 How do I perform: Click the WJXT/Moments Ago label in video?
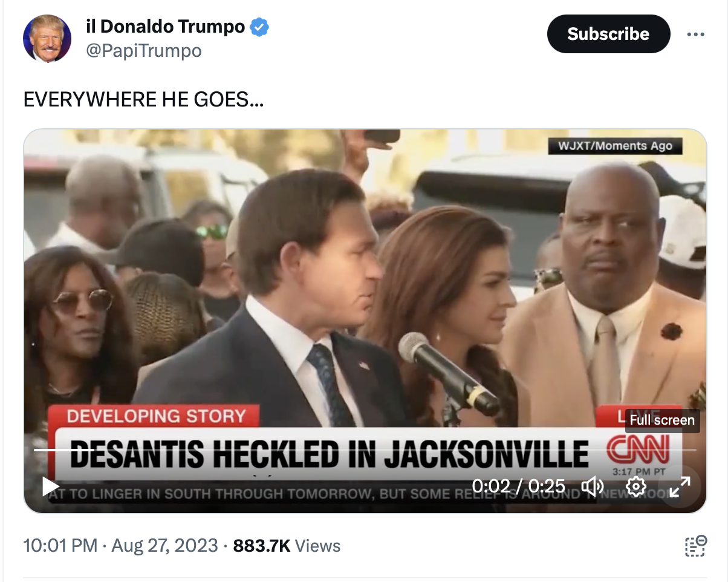point(615,146)
